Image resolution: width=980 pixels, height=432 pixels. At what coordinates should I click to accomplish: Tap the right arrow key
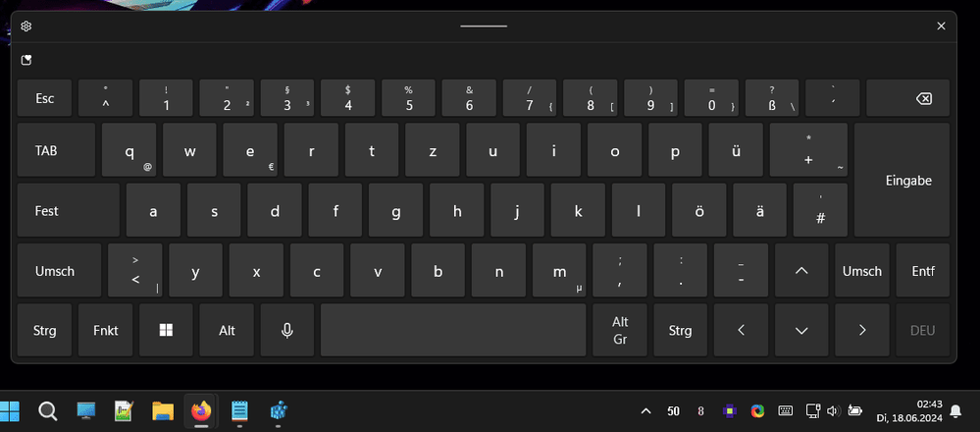point(862,330)
